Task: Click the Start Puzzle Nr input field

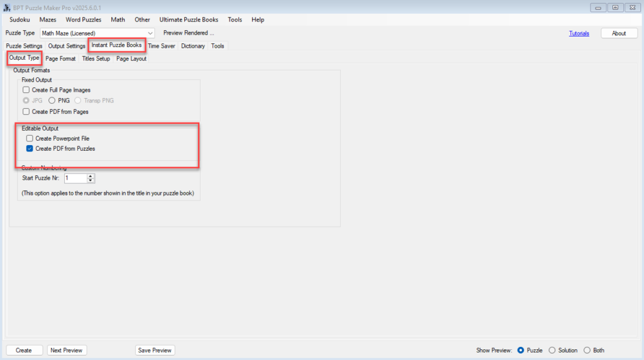Action: (x=75, y=178)
